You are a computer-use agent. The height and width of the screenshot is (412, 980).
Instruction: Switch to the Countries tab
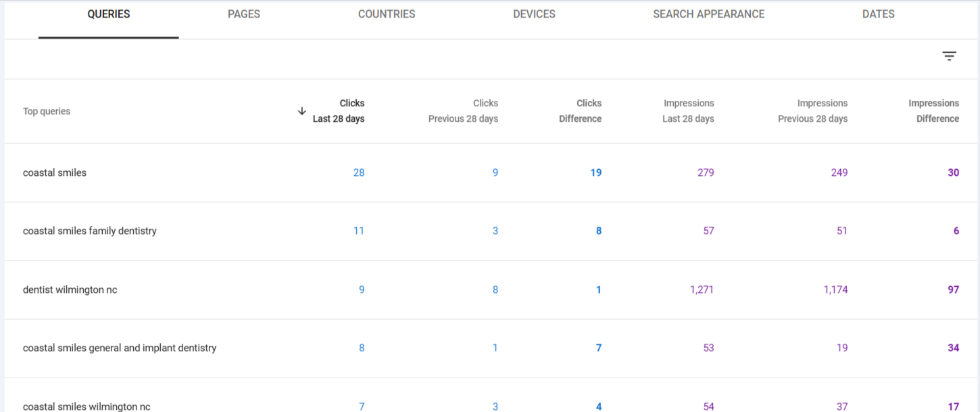click(387, 14)
